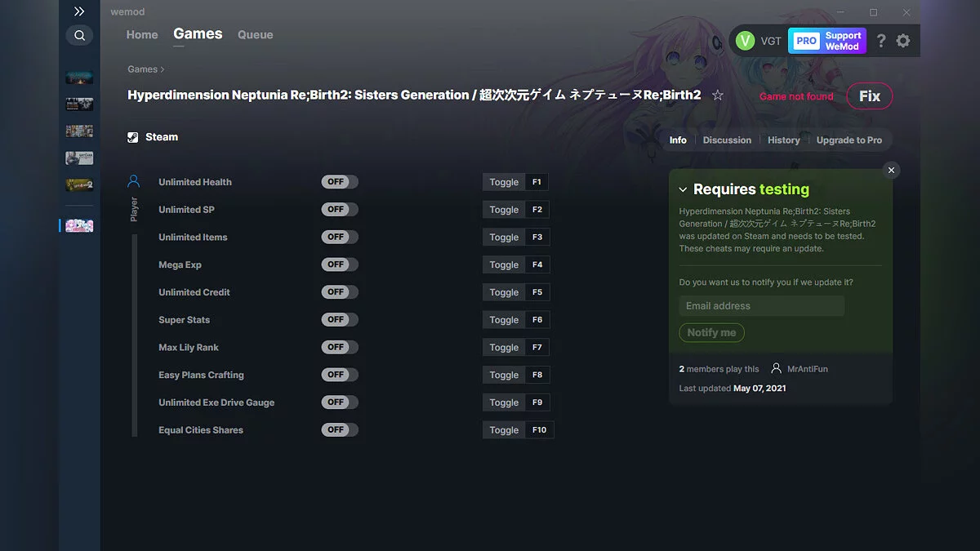The image size is (980, 551).
Task: Toggle Equal Cities Shares switch
Action: 340,429
